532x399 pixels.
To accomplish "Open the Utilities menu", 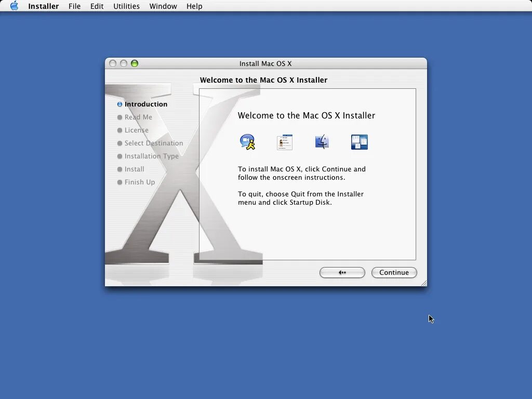I will (126, 6).
